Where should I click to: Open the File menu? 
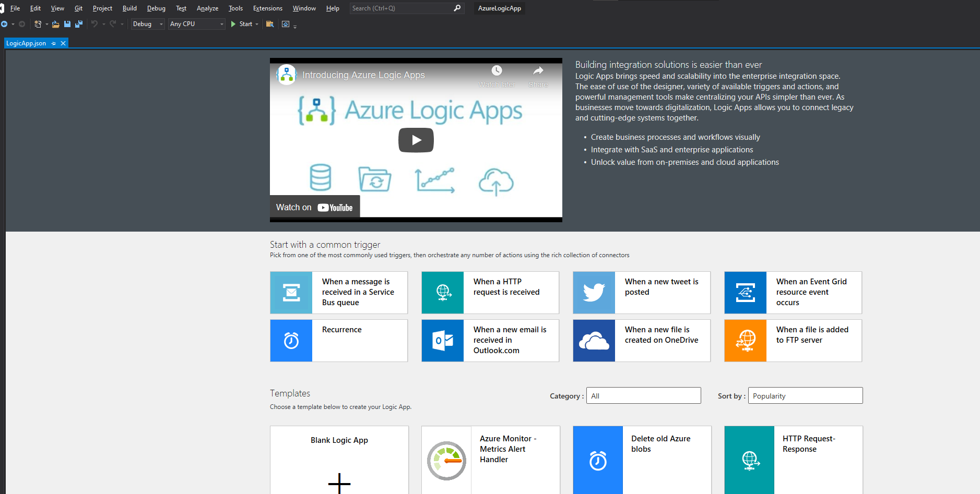(15, 8)
